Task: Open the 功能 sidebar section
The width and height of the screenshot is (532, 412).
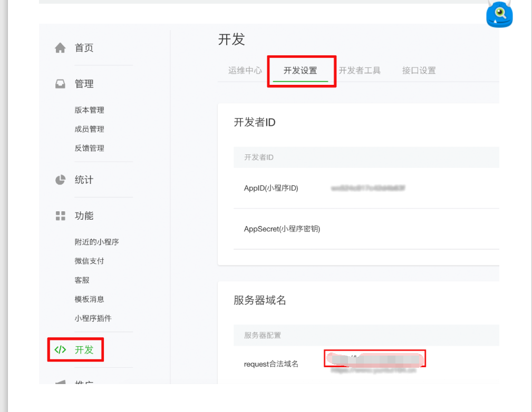Action: (x=84, y=215)
